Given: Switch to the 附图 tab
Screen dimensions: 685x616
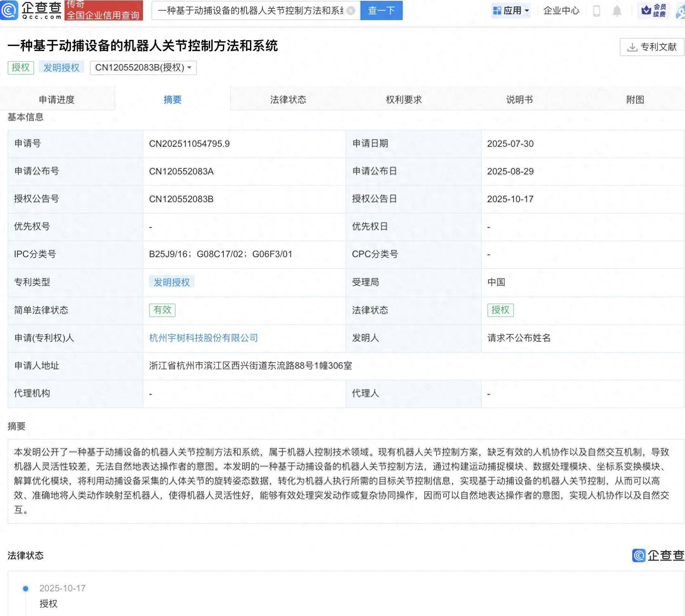Looking at the screenshot, I should (635, 99).
